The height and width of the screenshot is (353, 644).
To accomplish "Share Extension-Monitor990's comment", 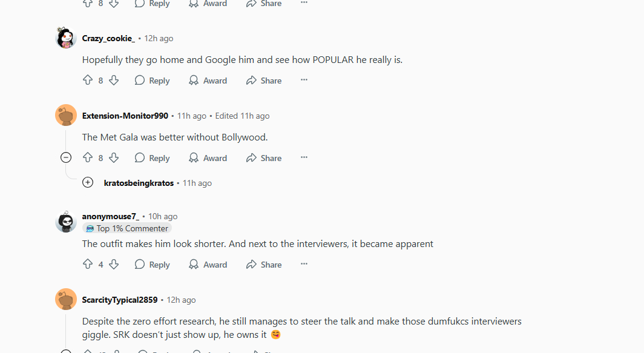I will 263,158.
